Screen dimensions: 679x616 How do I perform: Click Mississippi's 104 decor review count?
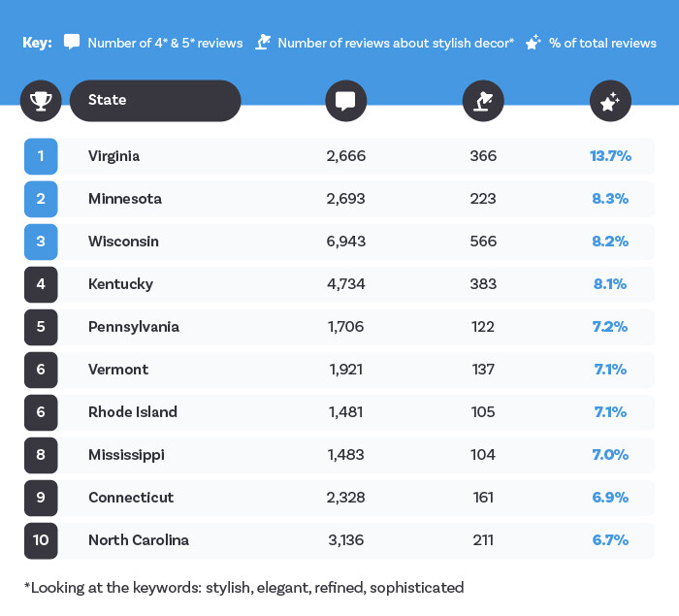[482, 455]
